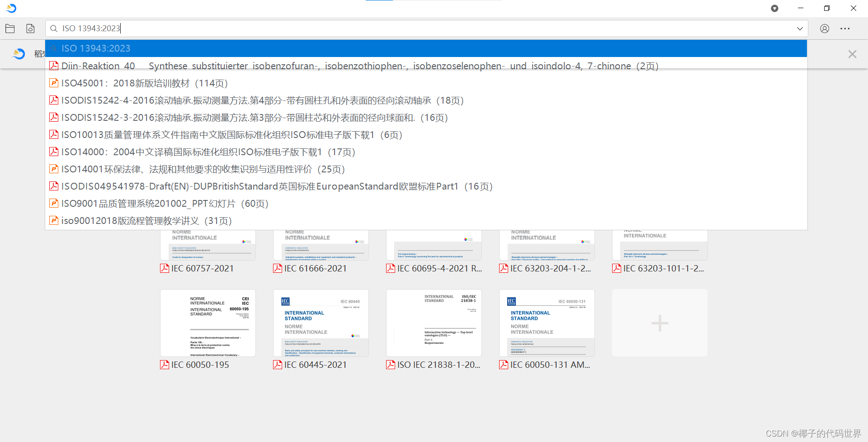The width and height of the screenshot is (868, 442).
Task: Click PDF icon beside IEC 63203-101-1
Action: pos(617,268)
